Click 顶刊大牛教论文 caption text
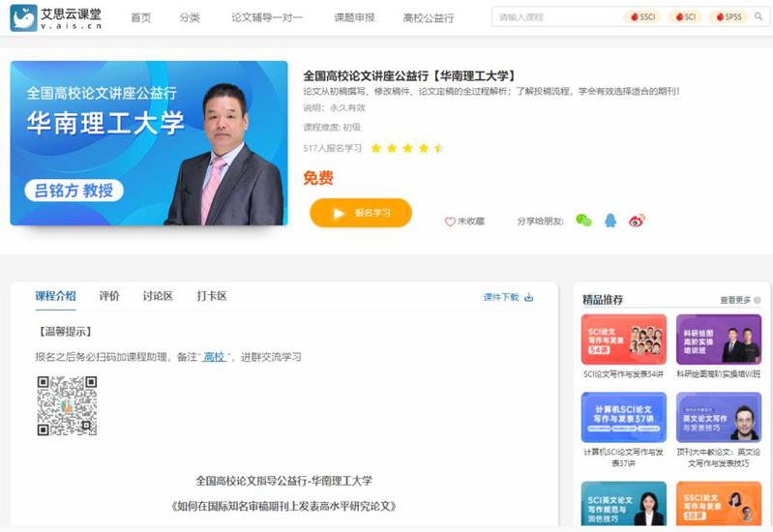773x532 pixels. (x=719, y=458)
